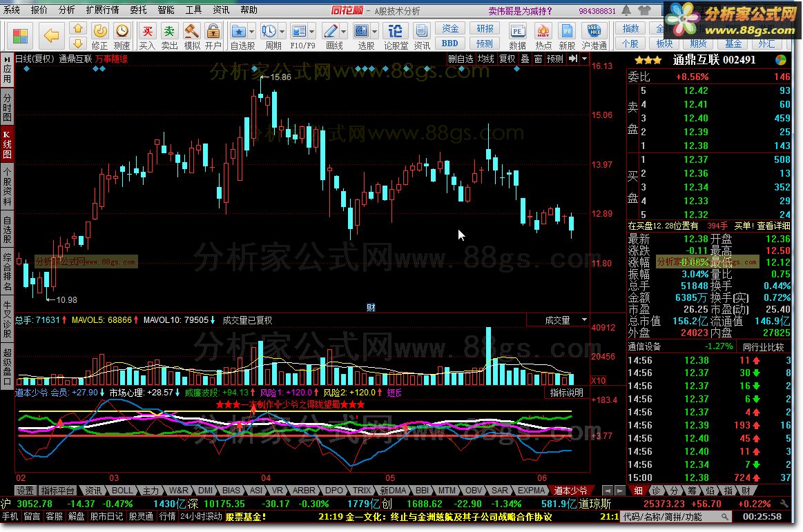The height and width of the screenshot is (532, 803).
Task: Click the indicator tabs scroll-left arrow
Action: [x=608, y=491]
